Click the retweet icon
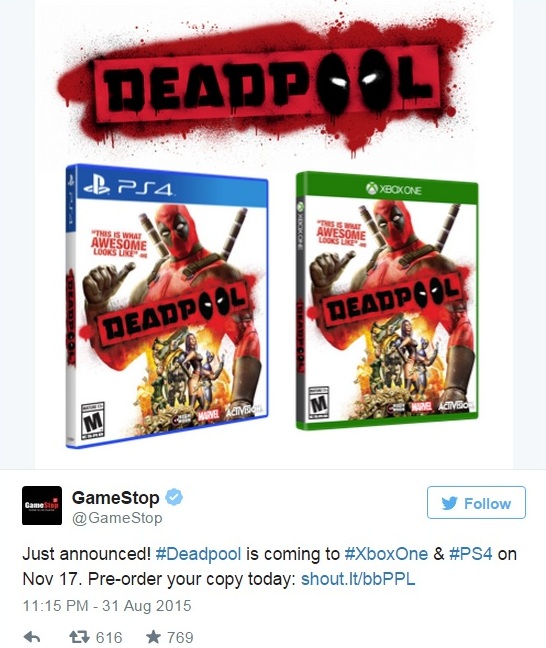The width and height of the screenshot is (546, 648). [x=79, y=637]
